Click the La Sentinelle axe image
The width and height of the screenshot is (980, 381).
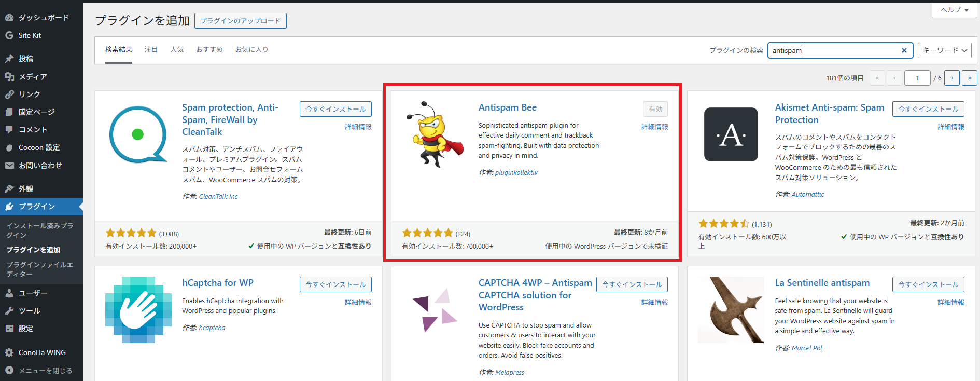click(x=731, y=310)
